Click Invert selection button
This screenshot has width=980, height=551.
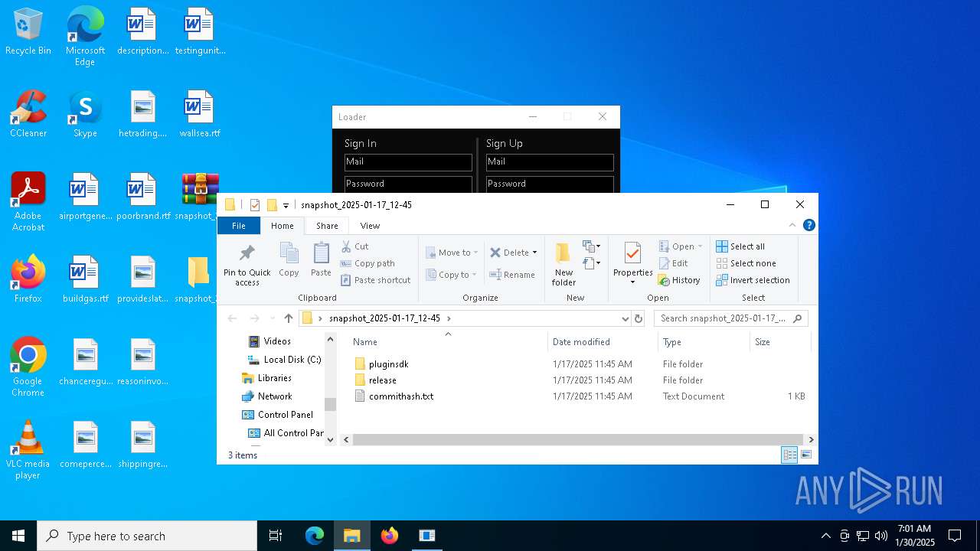pyautogui.click(x=753, y=280)
